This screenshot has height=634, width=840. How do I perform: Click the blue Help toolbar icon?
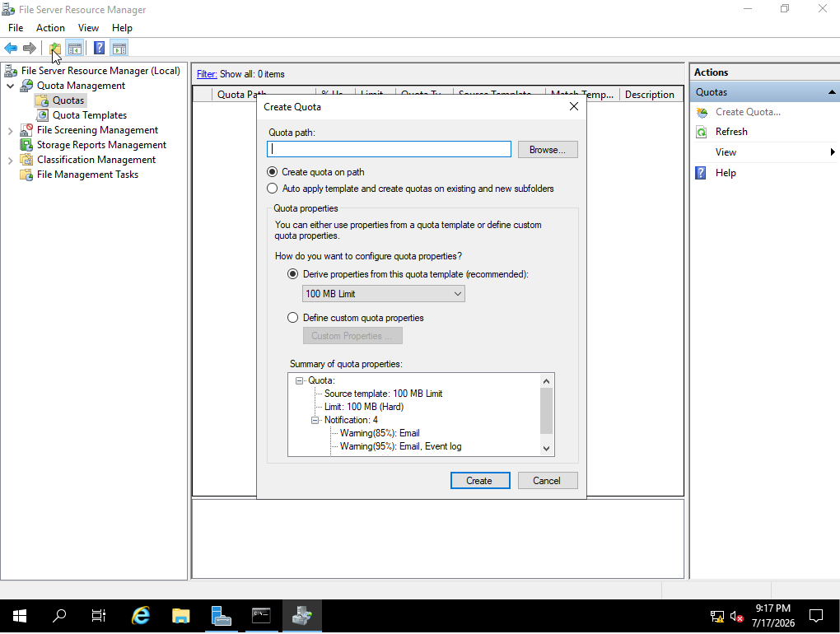(99, 49)
